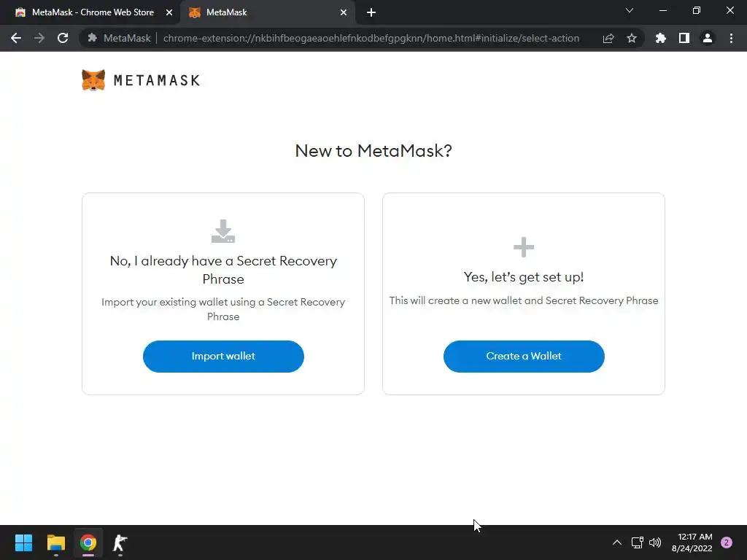Click the address bar URL
The image size is (747, 560).
click(x=371, y=38)
